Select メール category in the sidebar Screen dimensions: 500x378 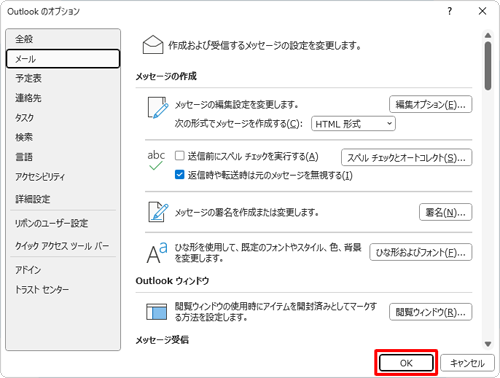(x=63, y=59)
